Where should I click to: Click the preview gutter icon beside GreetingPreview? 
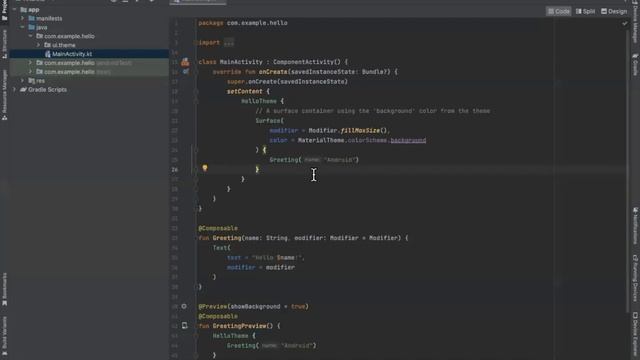[x=185, y=326]
